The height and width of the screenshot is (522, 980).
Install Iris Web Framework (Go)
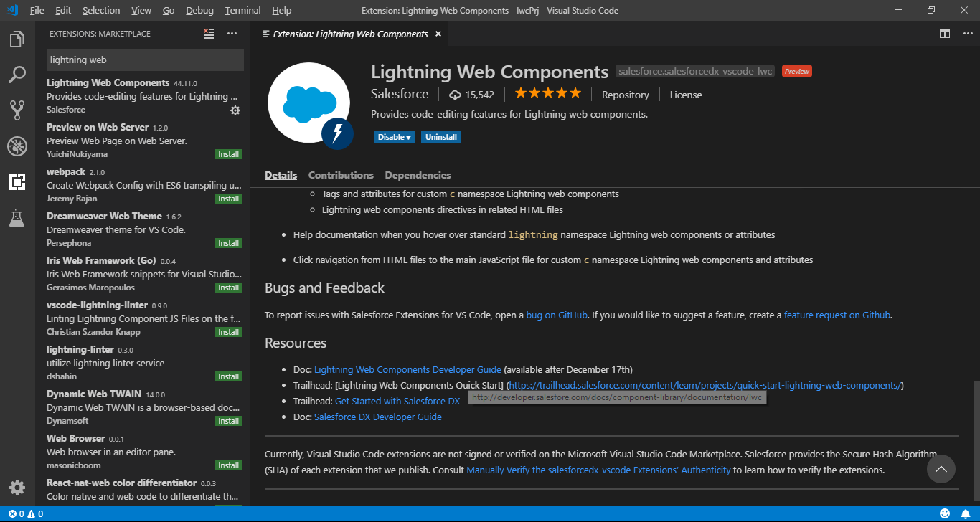tap(229, 288)
